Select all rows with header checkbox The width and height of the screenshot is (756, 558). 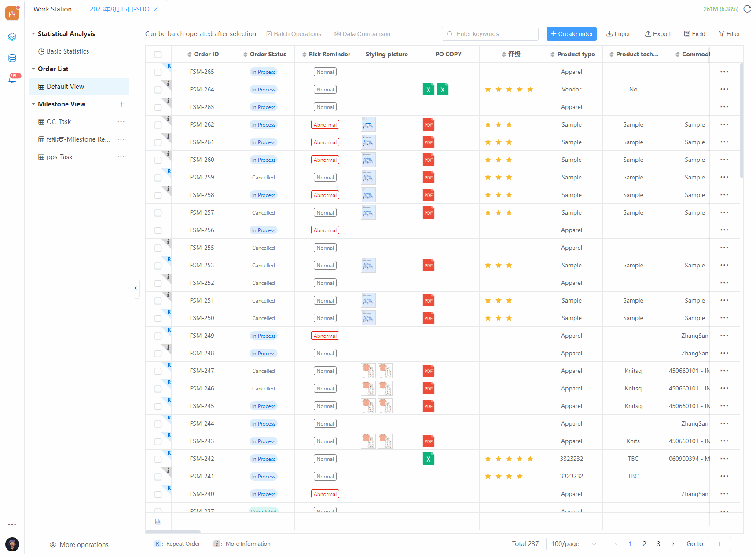[158, 55]
